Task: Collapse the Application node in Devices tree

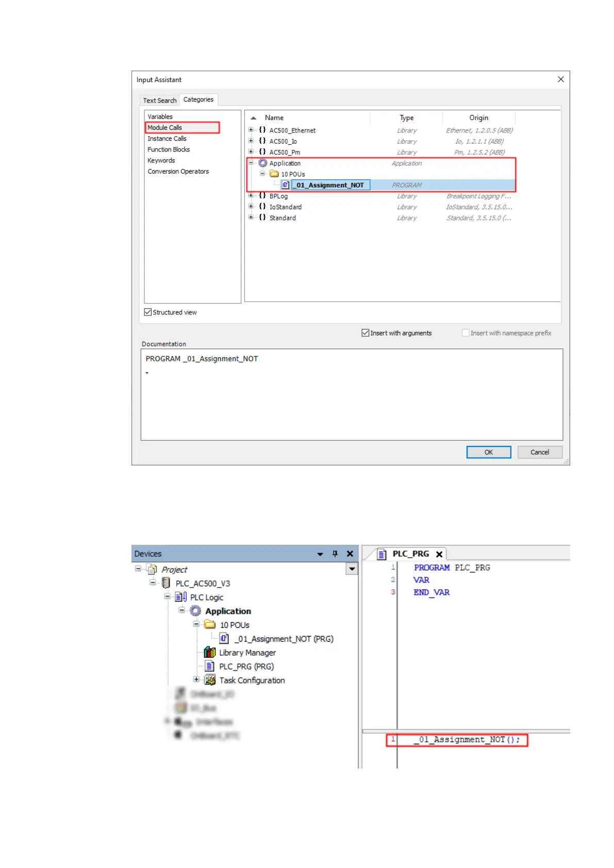Action: coord(181,610)
